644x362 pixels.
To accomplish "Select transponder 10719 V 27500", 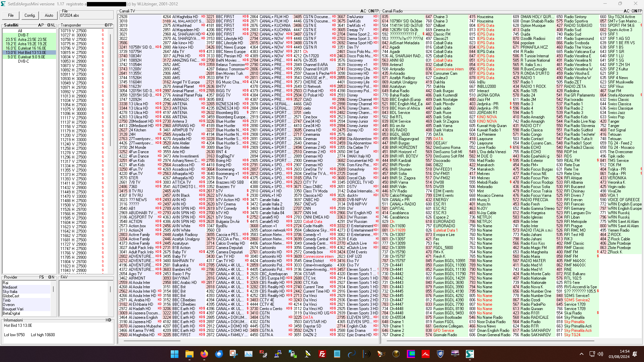I will pos(83,31).
